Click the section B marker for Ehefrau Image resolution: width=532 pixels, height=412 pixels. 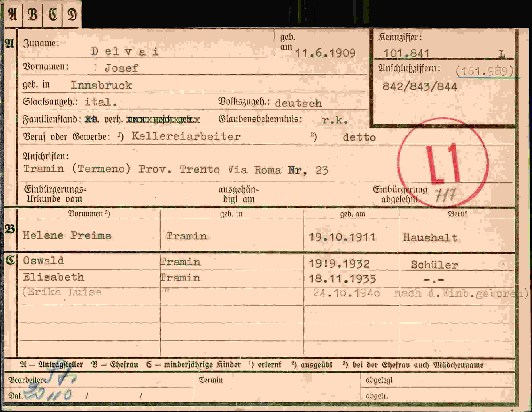click(x=10, y=229)
